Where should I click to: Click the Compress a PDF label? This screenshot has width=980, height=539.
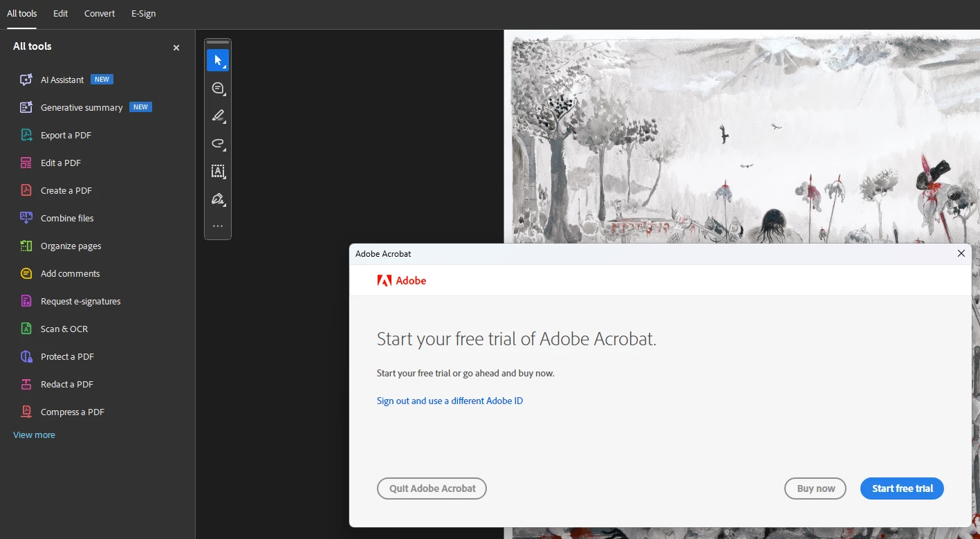coord(73,412)
